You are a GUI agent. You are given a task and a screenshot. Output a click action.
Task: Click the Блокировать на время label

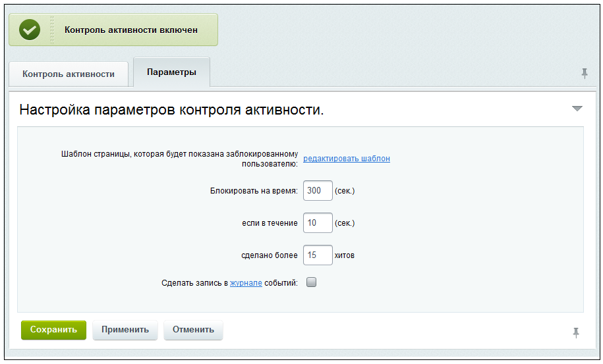[254, 191]
